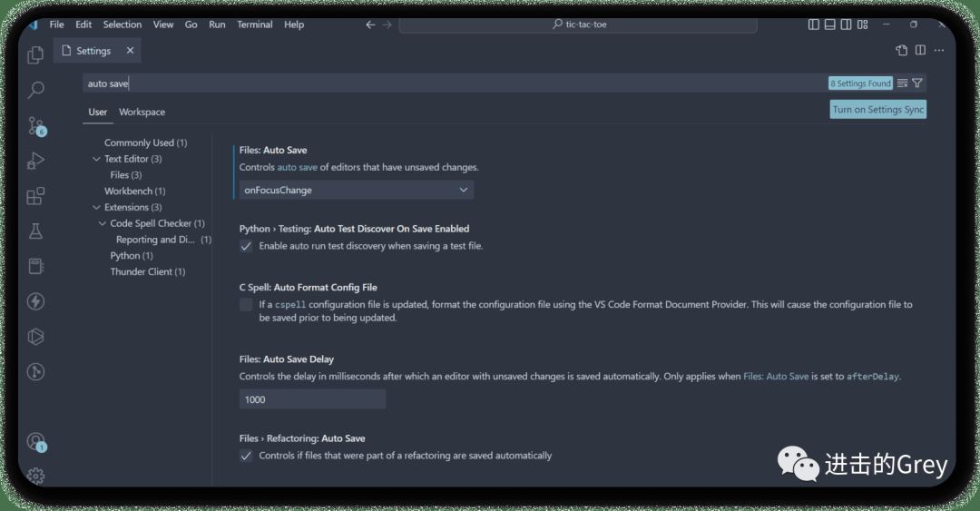The width and height of the screenshot is (980, 511).
Task: Open Thunder Client lightning icon view
Action: (x=35, y=301)
